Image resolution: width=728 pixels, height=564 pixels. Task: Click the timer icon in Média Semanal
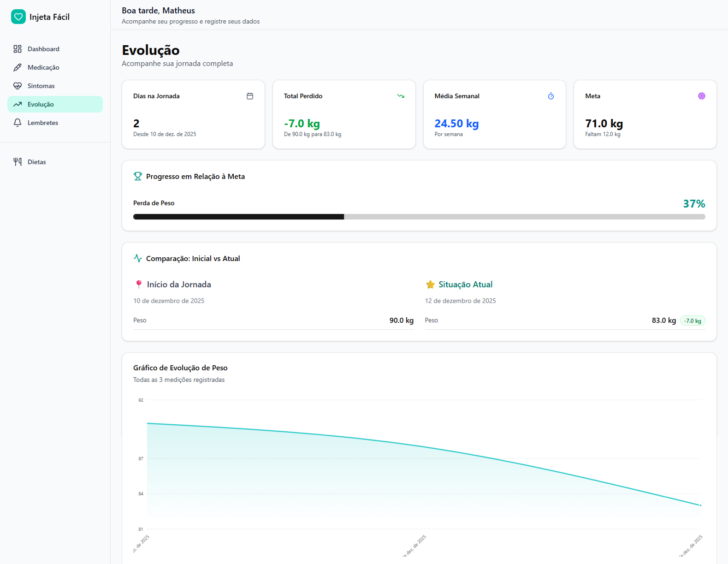click(x=550, y=96)
